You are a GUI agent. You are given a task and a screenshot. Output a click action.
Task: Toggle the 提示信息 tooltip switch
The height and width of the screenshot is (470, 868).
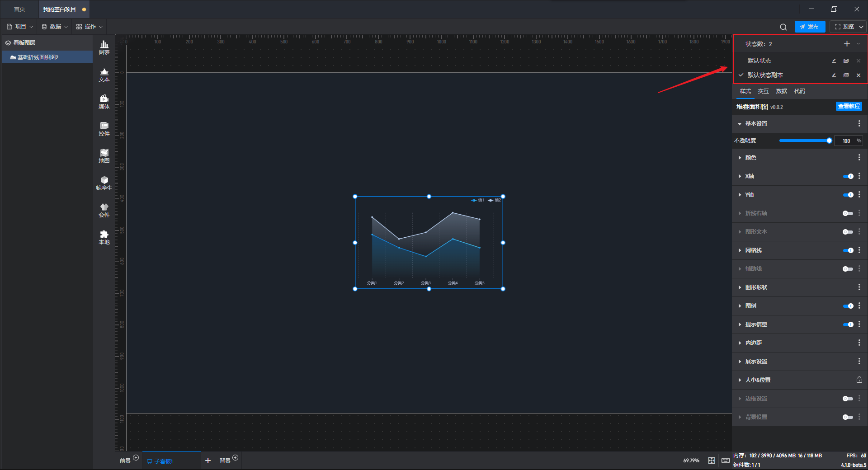(x=848, y=324)
